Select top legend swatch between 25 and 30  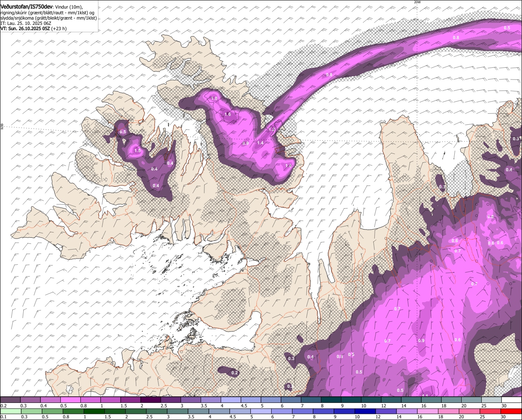492,400
